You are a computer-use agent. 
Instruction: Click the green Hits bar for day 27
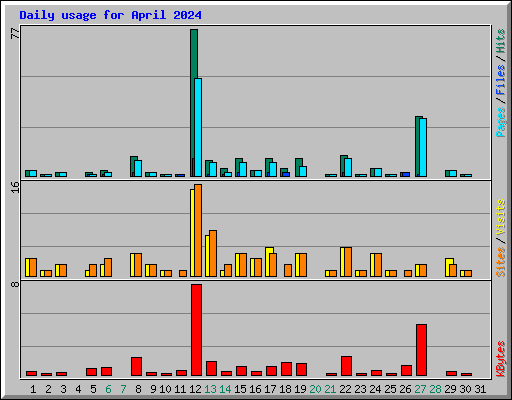(418, 146)
